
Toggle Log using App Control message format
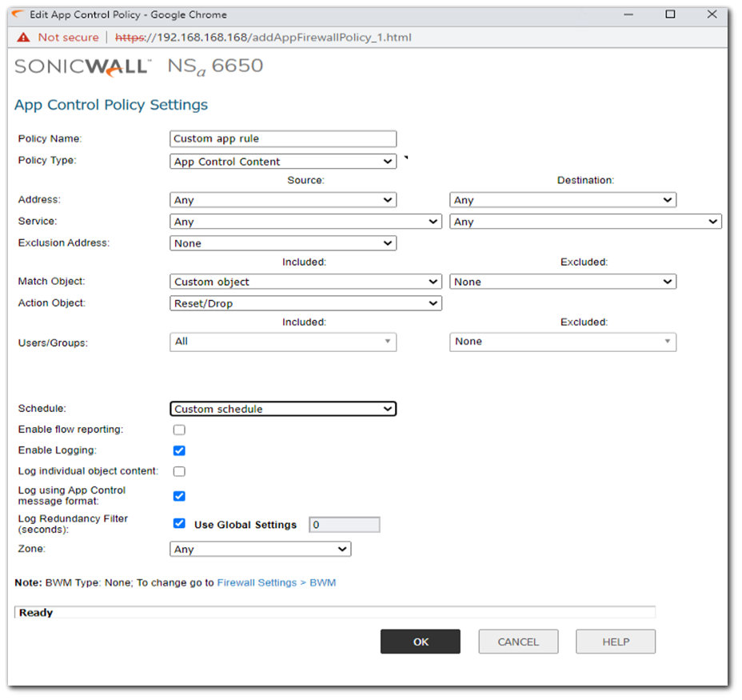(x=179, y=496)
